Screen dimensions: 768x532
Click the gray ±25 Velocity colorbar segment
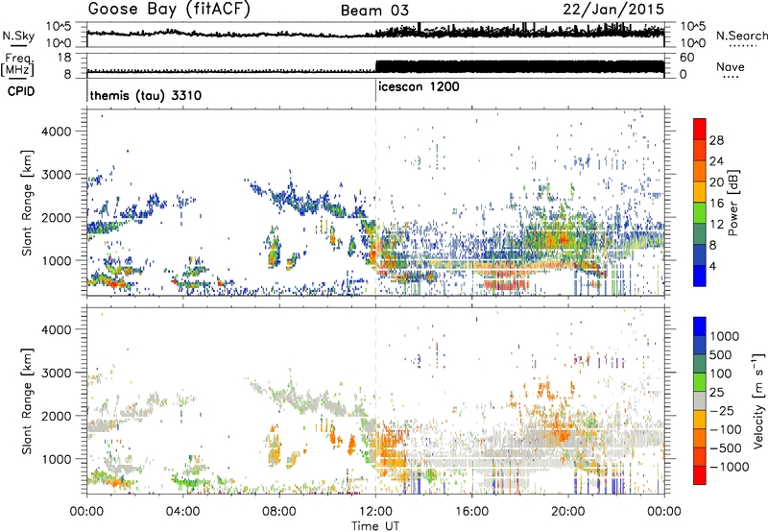click(x=700, y=400)
